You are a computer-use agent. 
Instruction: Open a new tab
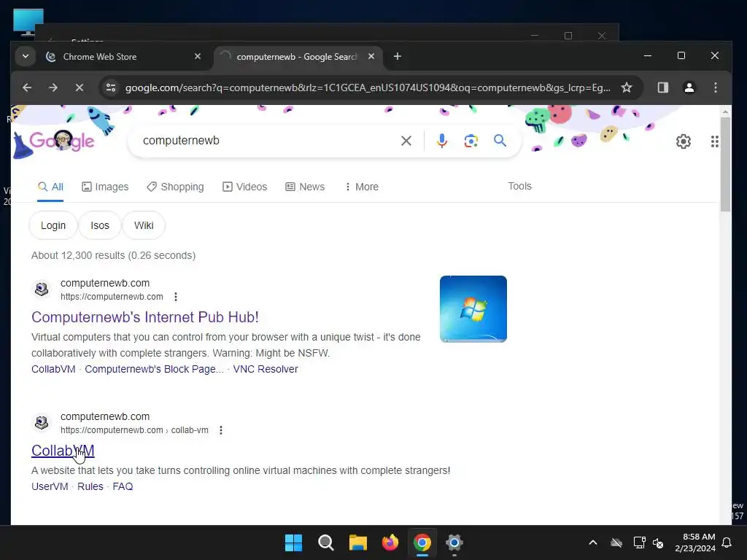click(398, 57)
